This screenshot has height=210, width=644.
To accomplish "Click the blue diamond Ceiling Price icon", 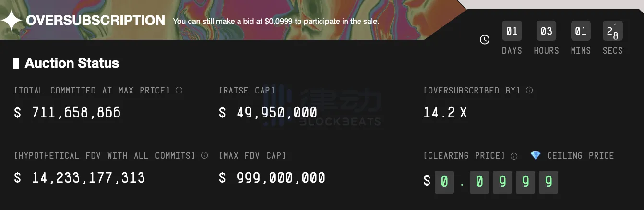I will click(x=536, y=155).
